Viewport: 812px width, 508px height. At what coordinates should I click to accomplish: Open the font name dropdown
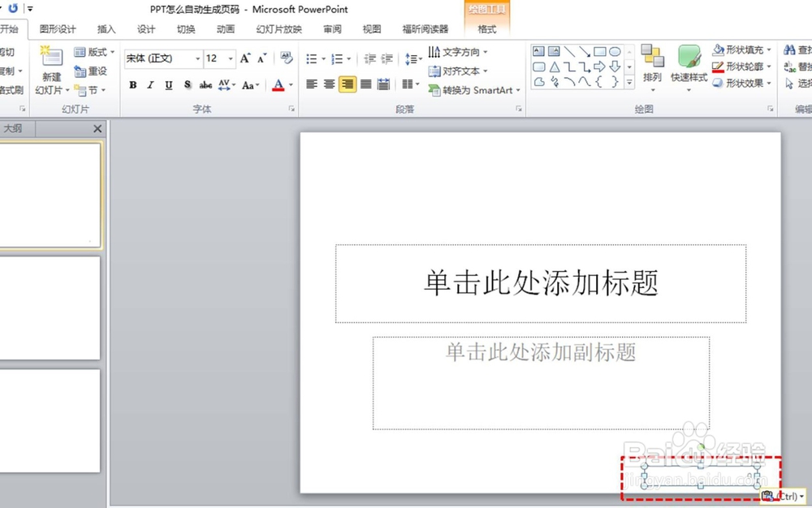pyautogui.click(x=199, y=58)
